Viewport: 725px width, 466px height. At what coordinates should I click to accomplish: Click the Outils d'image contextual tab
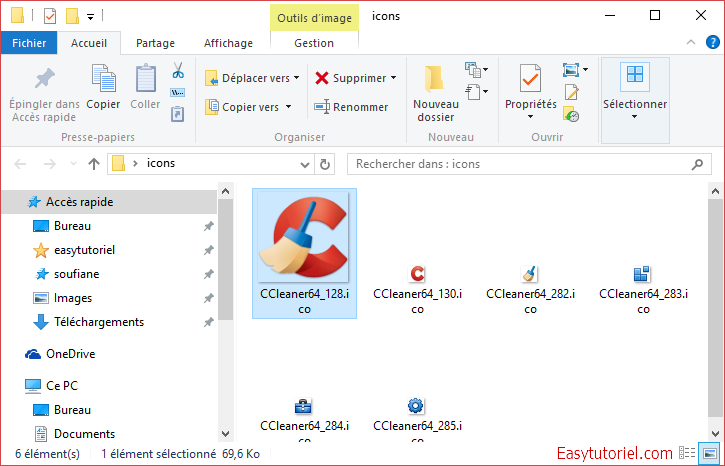[314, 18]
